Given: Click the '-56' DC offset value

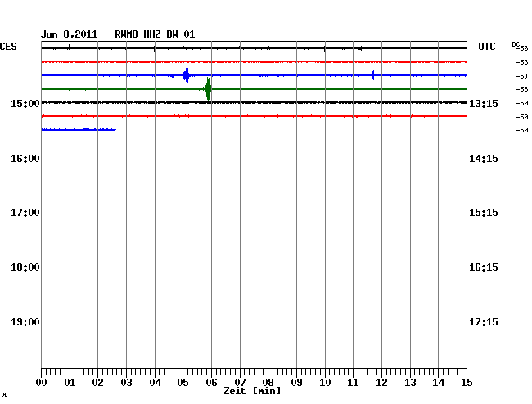Looking at the screenshot, I should 524,48.
